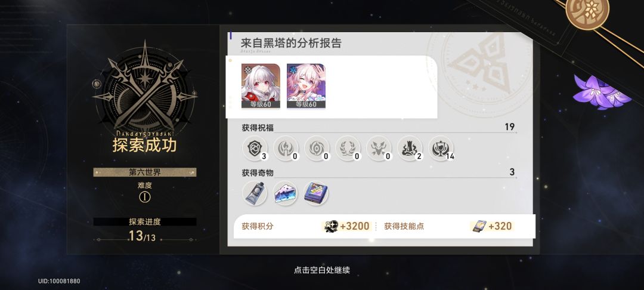The width and height of the screenshot is (644, 290).
Task: Tap 点击空白处继续 to continue
Action: (x=322, y=270)
